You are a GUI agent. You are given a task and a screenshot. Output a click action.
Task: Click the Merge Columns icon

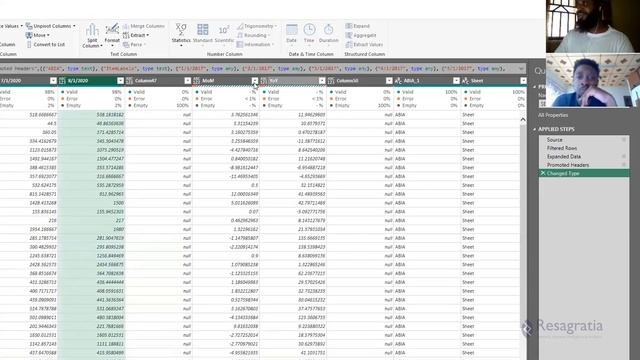pyautogui.click(x=126, y=26)
